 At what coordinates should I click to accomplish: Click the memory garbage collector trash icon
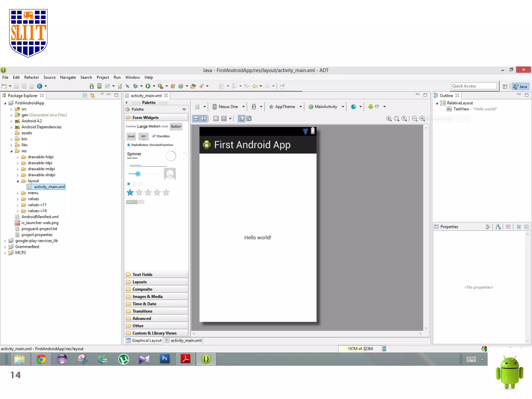point(384,349)
